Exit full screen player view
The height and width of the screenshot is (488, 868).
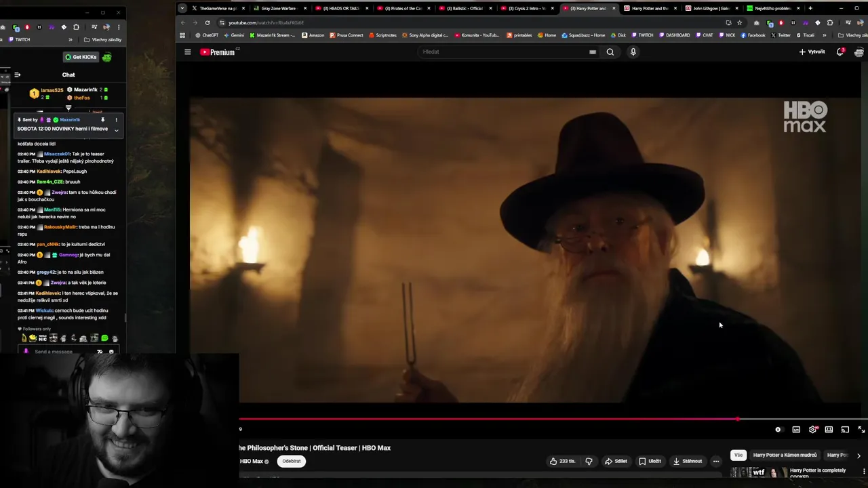point(861,430)
